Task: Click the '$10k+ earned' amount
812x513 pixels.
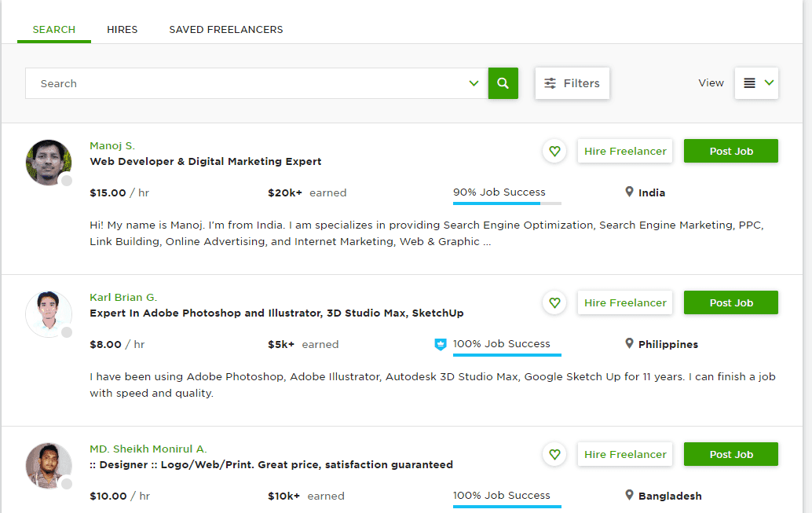Action: coord(306,496)
